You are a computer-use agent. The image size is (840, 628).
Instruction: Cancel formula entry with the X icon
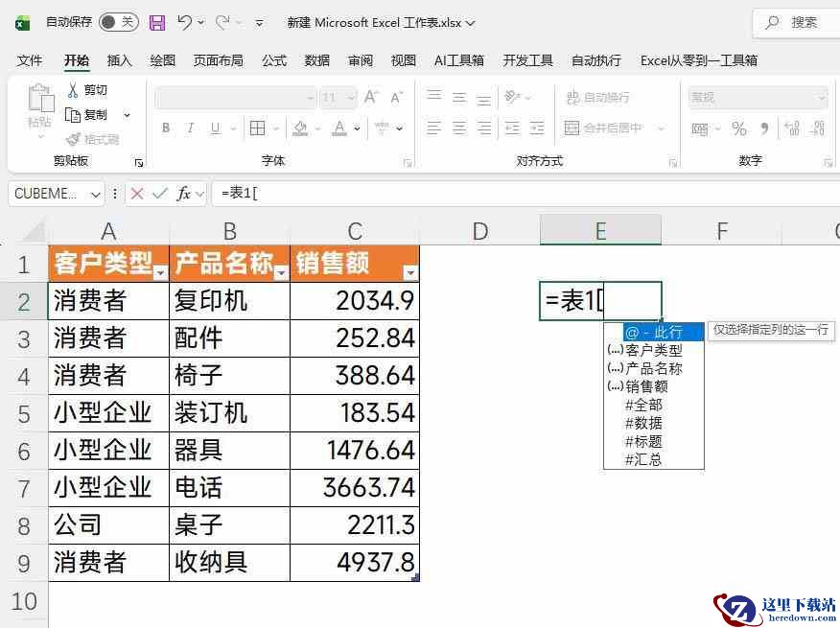137,194
